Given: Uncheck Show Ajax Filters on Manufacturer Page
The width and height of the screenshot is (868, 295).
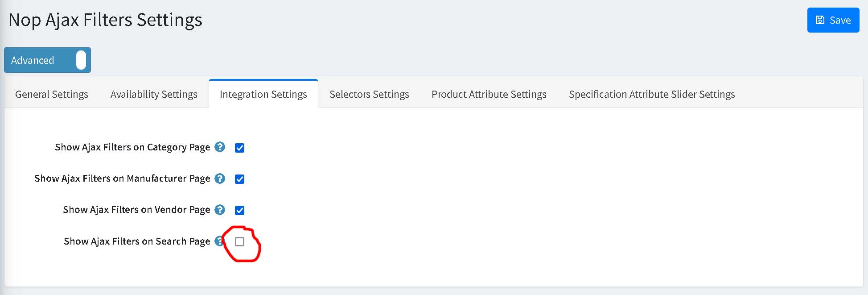Looking at the screenshot, I should point(239,179).
